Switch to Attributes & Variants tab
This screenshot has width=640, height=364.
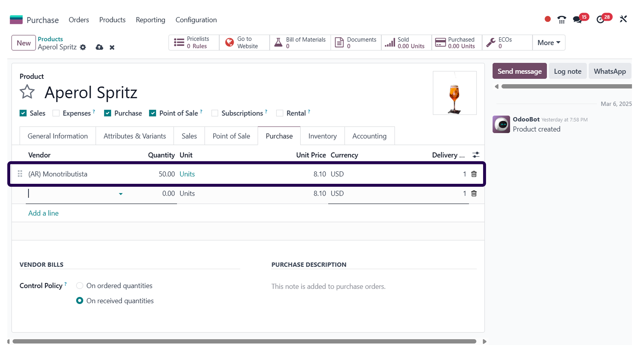click(135, 136)
